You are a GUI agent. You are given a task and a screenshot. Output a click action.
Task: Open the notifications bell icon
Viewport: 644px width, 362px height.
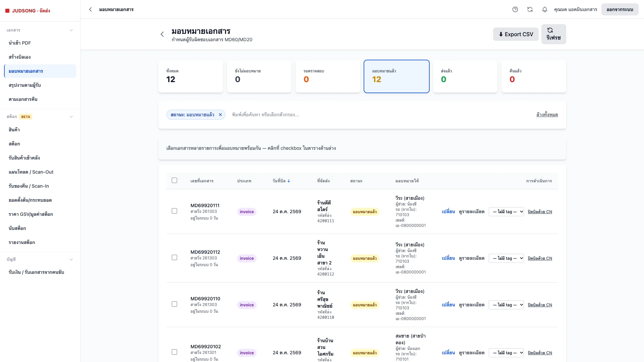tap(545, 9)
